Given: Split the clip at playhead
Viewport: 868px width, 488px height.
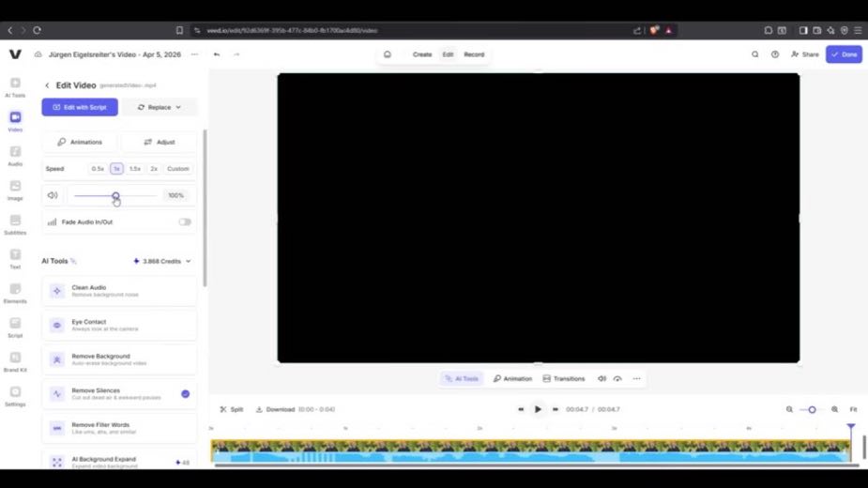Looking at the screenshot, I should (x=232, y=409).
